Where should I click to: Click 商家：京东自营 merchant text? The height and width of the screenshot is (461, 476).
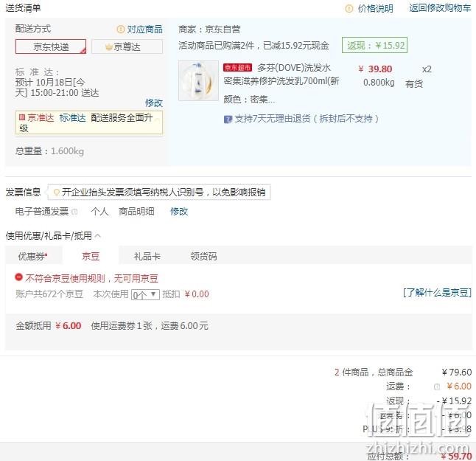pyautogui.click(x=209, y=30)
